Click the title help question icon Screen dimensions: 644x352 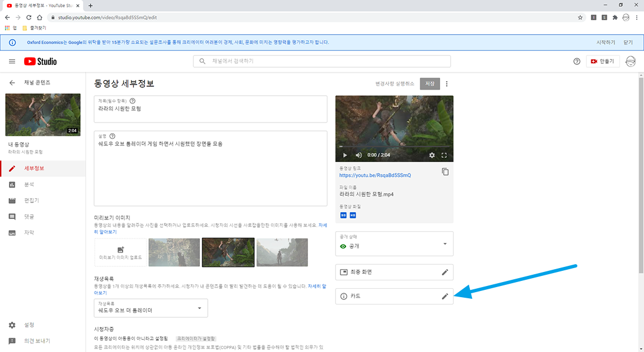pyautogui.click(x=132, y=101)
